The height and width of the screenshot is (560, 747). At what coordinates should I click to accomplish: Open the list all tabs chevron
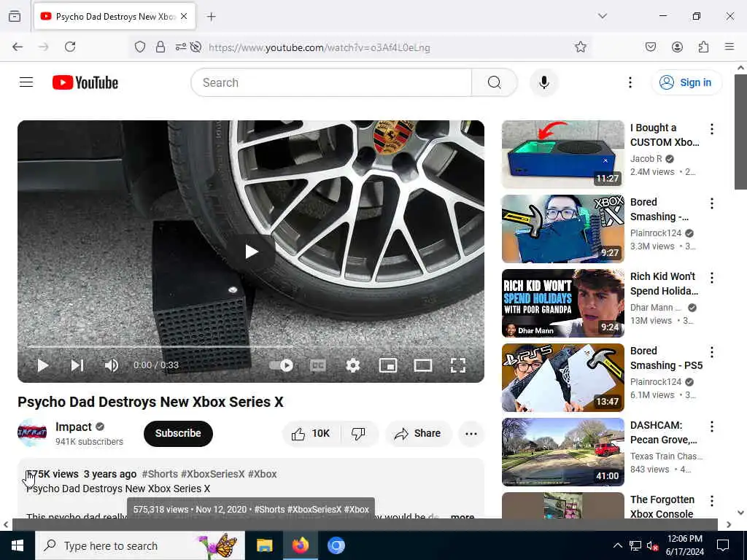[x=602, y=16]
